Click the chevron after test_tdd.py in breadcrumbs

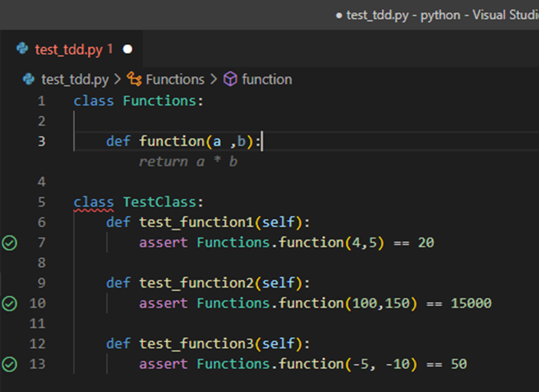click(x=118, y=80)
